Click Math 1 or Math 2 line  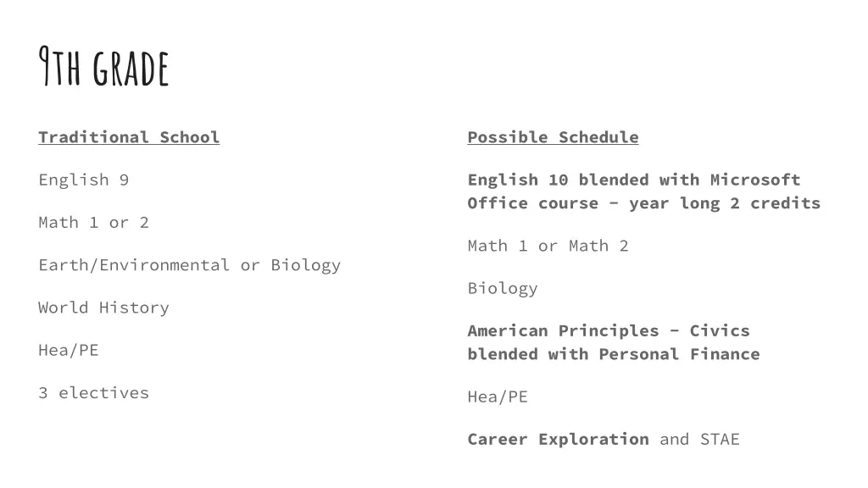pyautogui.click(x=548, y=246)
